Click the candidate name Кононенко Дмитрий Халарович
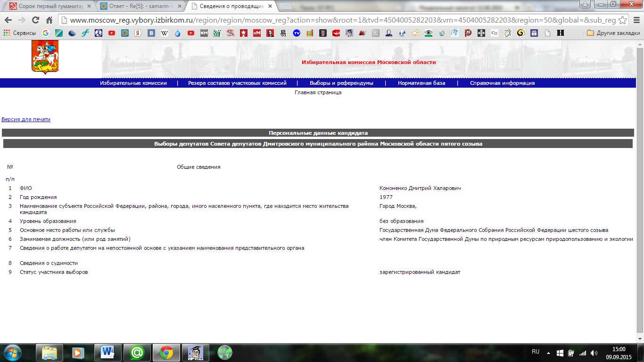The width and height of the screenshot is (644, 362). pos(420,188)
